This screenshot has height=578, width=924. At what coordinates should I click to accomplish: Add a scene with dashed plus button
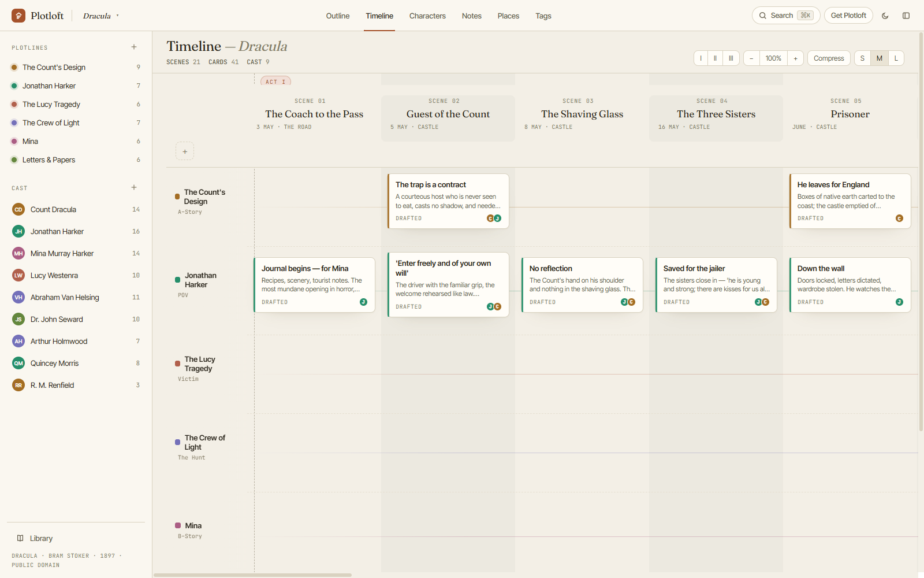click(185, 151)
